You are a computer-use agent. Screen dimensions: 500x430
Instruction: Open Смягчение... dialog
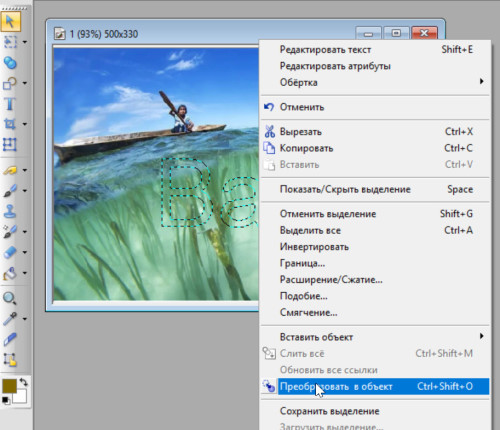[x=375, y=312]
